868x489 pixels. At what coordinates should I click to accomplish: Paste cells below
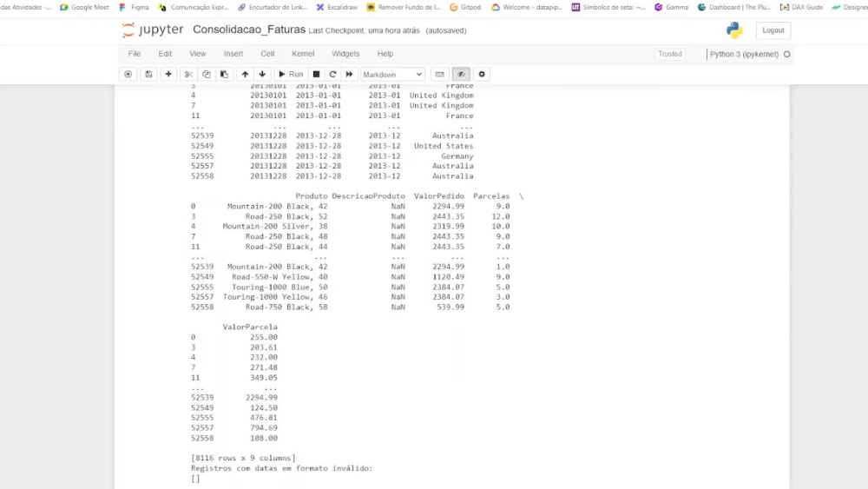pyautogui.click(x=224, y=74)
